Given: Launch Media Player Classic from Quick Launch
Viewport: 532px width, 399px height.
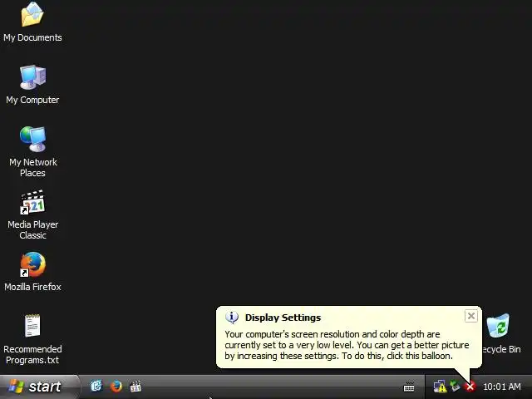Looking at the screenshot, I should pos(135,386).
